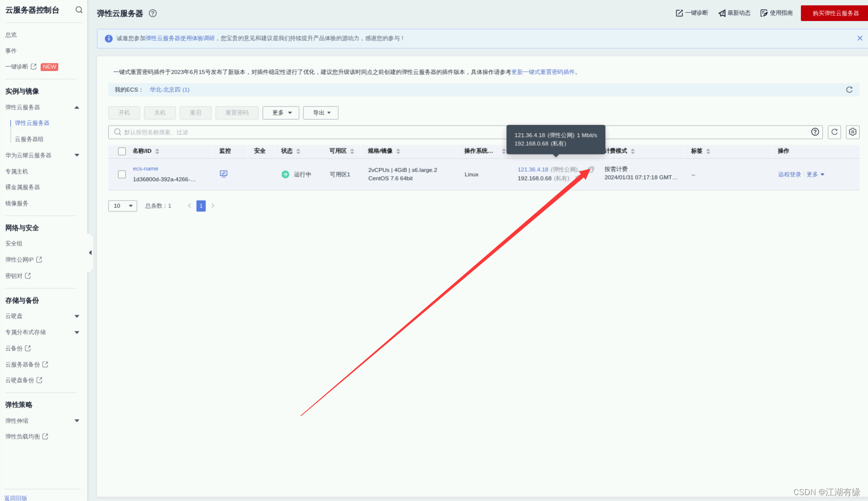Click the search help question-mark icon
The image size is (868, 501).
[x=815, y=132]
